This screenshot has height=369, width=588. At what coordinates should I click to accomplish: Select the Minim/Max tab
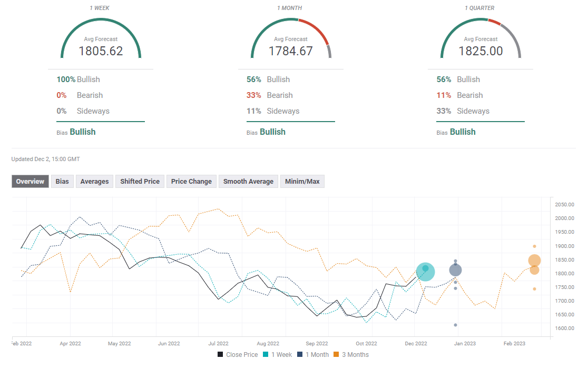coord(302,182)
